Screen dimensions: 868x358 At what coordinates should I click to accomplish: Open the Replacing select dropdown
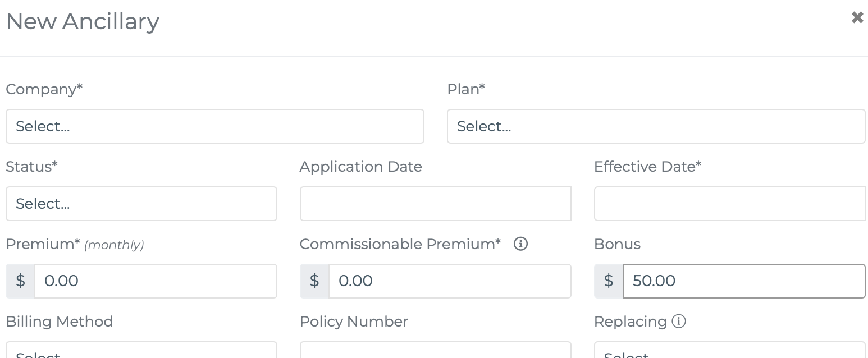(x=730, y=350)
